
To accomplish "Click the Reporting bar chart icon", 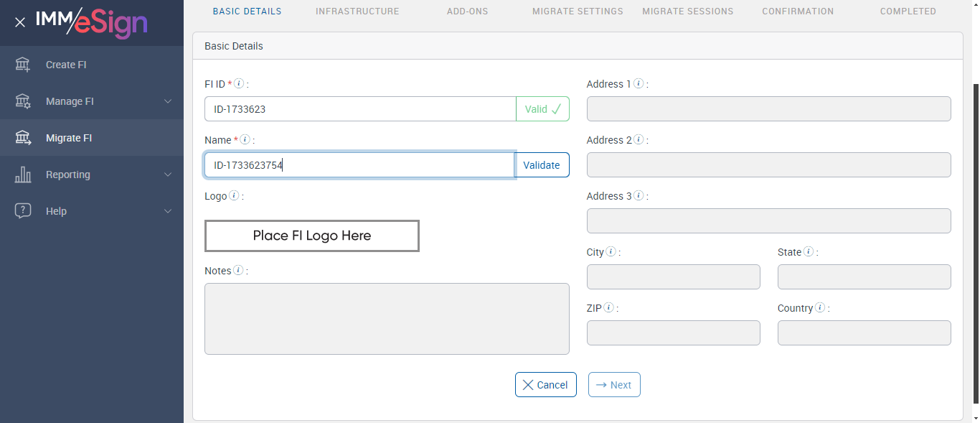I will [23, 175].
